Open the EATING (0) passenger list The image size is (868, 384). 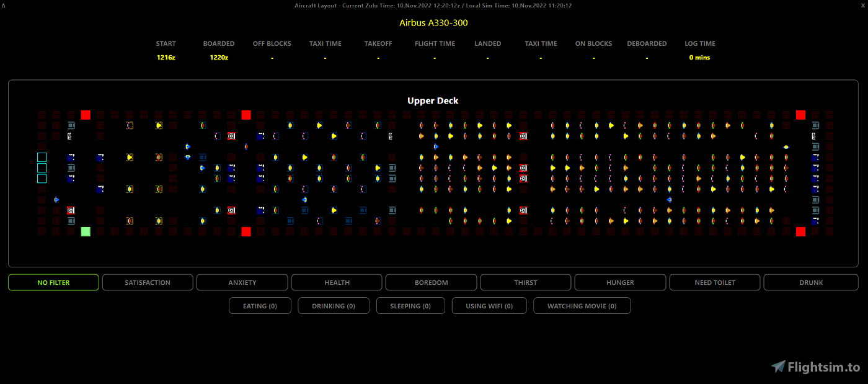(x=260, y=305)
